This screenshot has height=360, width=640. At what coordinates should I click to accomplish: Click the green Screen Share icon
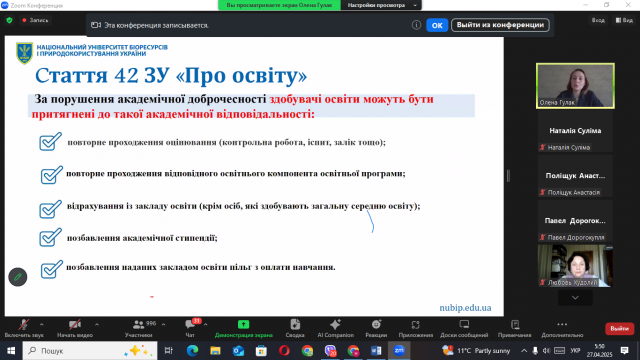244,325
